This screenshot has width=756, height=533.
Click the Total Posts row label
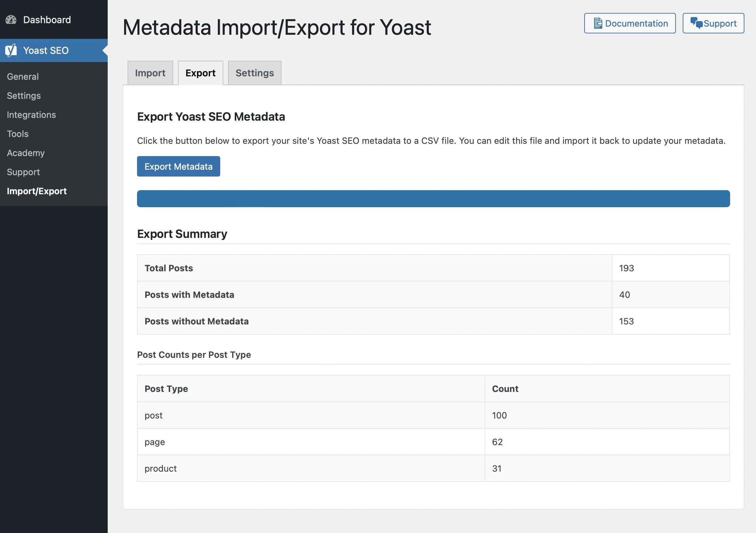pyautogui.click(x=169, y=268)
